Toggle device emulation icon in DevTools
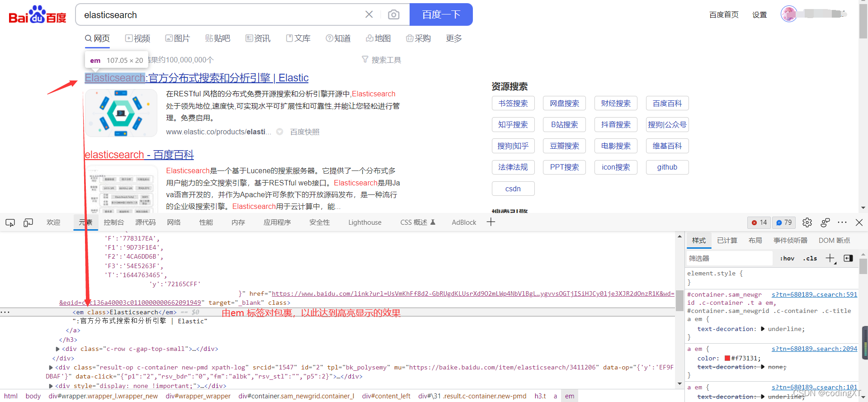Image resolution: width=868 pixels, height=402 pixels. pos(28,222)
